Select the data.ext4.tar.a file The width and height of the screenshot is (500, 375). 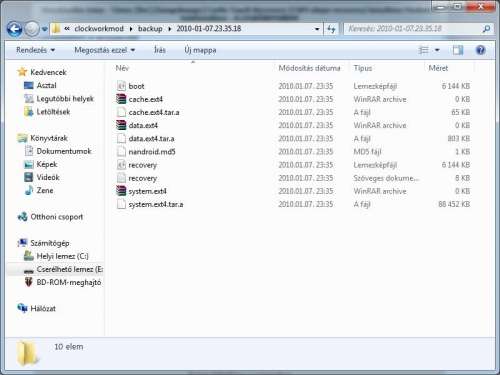(x=151, y=139)
